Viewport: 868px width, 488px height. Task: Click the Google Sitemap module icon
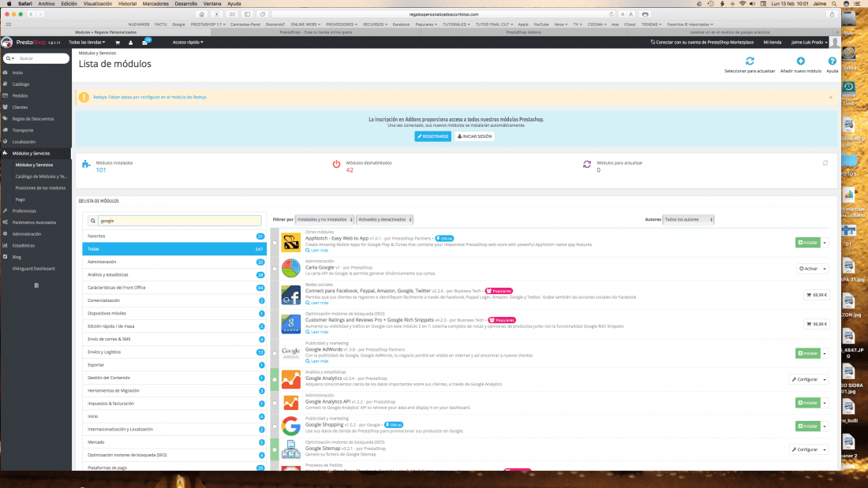click(x=290, y=449)
